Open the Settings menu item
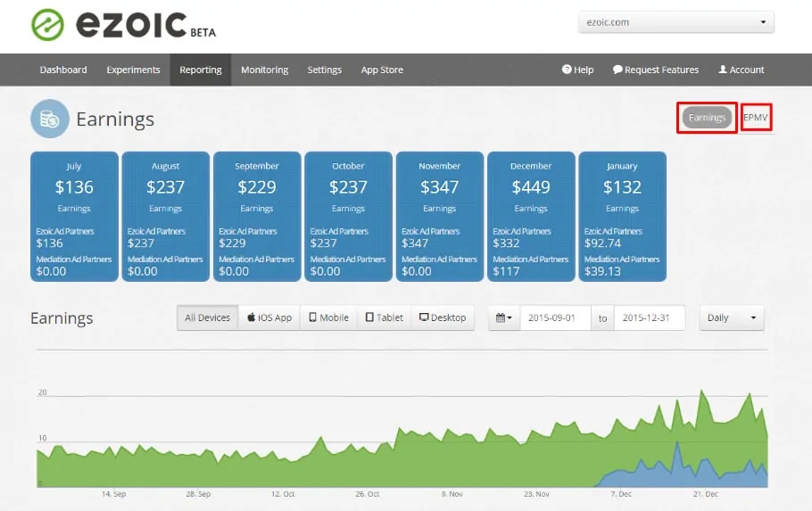 pyautogui.click(x=325, y=70)
